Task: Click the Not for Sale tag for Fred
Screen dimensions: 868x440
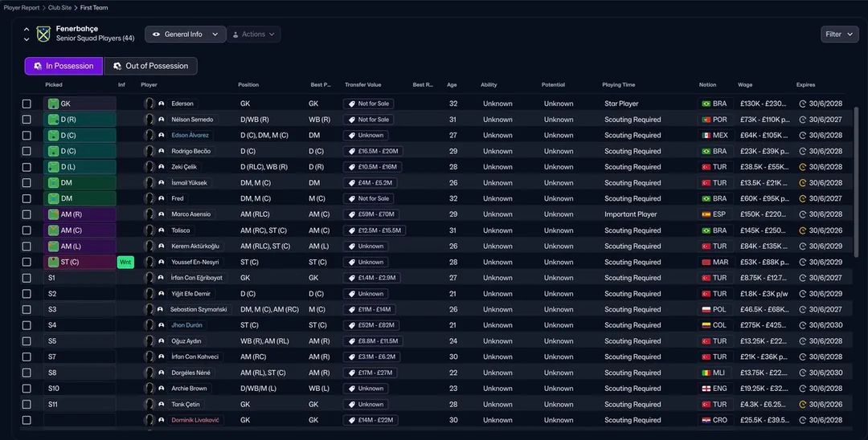Action: click(x=368, y=198)
